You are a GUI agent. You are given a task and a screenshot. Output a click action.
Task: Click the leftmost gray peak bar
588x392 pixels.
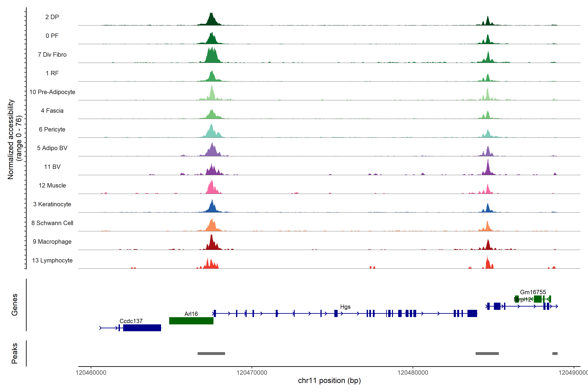[211, 353]
